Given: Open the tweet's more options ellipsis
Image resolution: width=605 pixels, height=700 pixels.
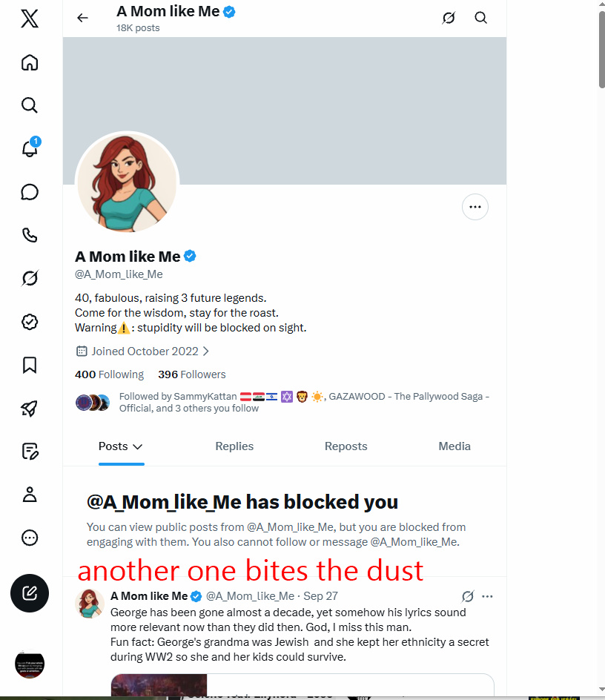Looking at the screenshot, I should pos(488,596).
